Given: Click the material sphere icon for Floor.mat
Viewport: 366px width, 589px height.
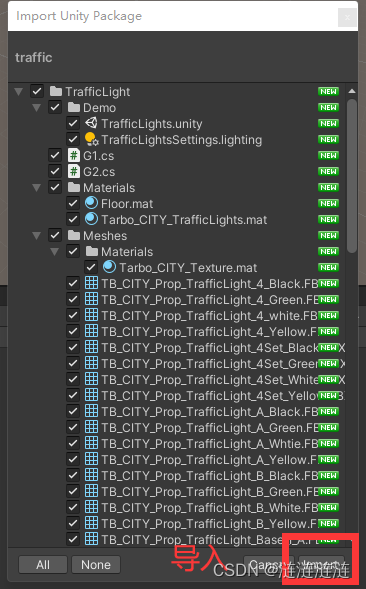Looking at the screenshot, I should [91, 203].
